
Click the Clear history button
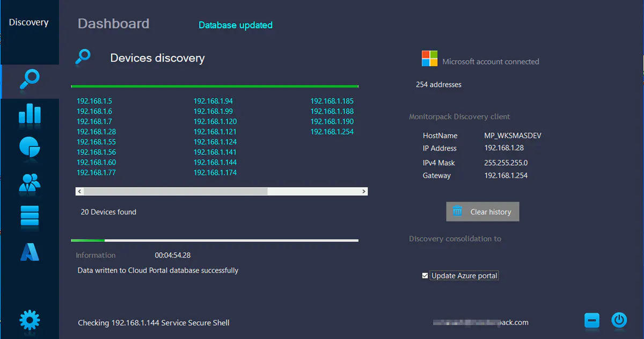coord(482,211)
